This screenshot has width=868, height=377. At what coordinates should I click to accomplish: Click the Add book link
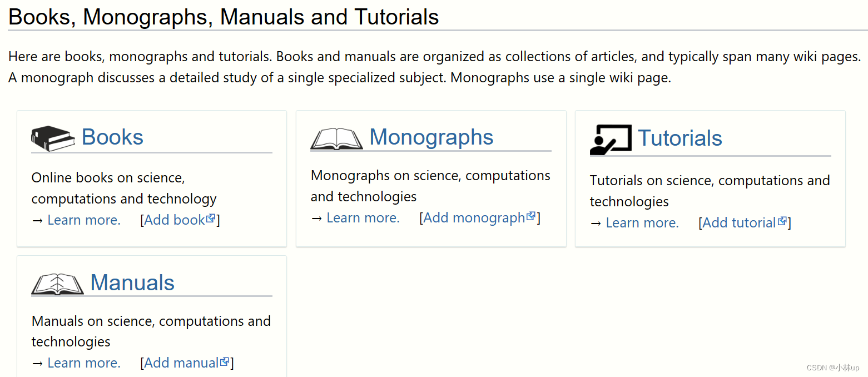(x=175, y=220)
